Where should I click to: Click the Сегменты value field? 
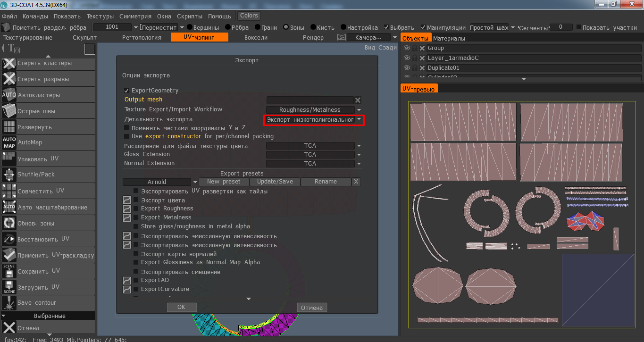pyautogui.click(x=561, y=27)
